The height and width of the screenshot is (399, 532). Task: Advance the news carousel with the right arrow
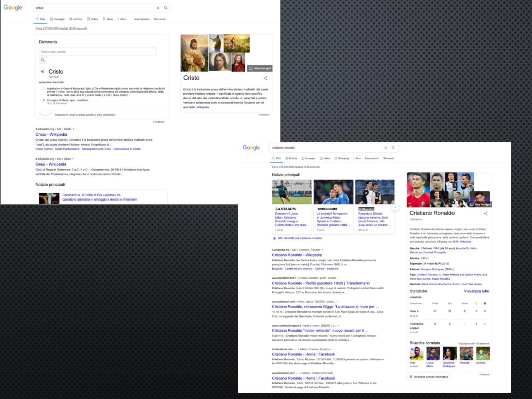(395, 207)
